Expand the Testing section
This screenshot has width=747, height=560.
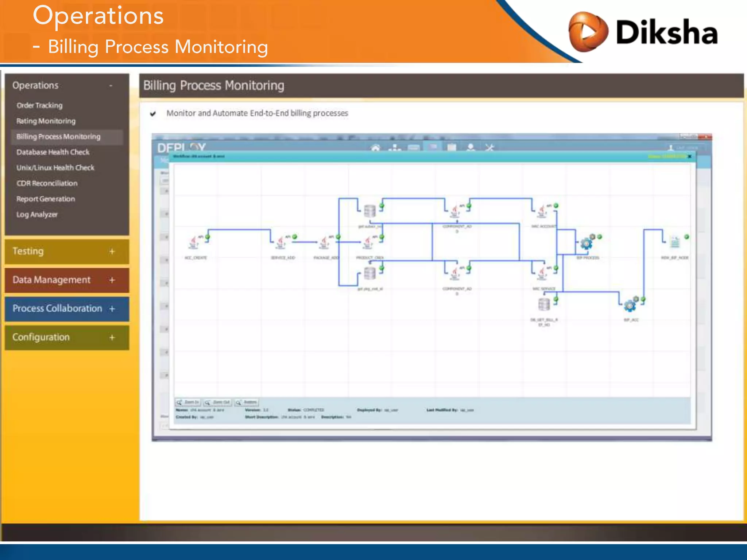(x=112, y=252)
